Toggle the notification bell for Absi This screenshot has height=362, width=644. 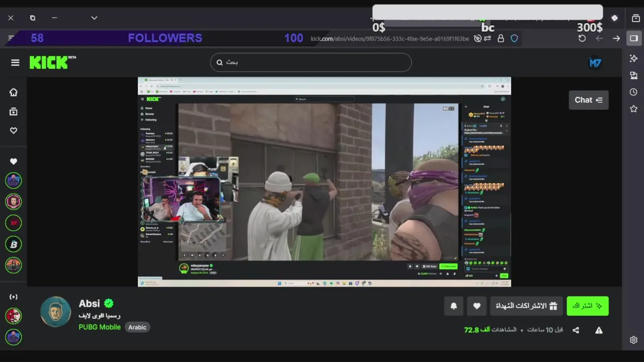click(454, 306)
